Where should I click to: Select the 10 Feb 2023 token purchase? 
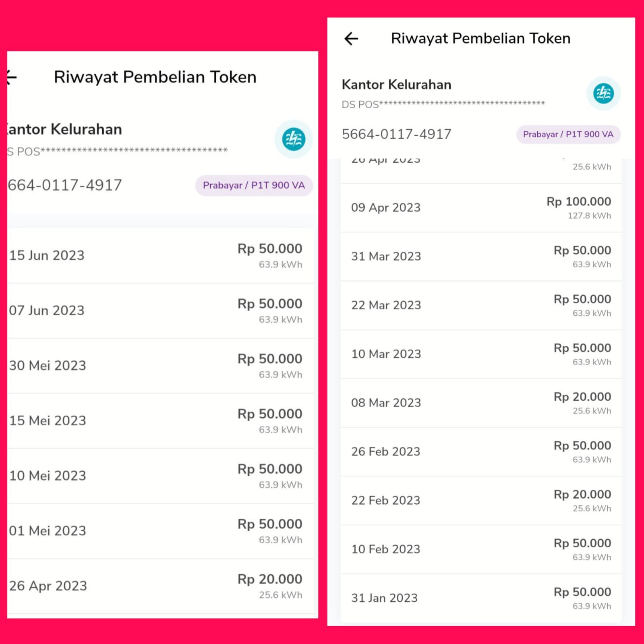481,549
